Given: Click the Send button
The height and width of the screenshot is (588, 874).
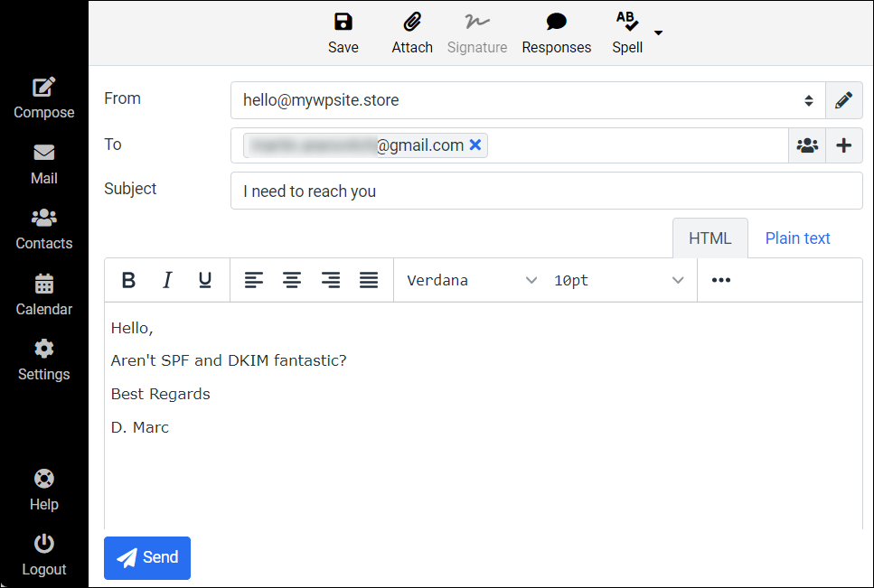Looking at the screenshot, I should coord(147,558).
